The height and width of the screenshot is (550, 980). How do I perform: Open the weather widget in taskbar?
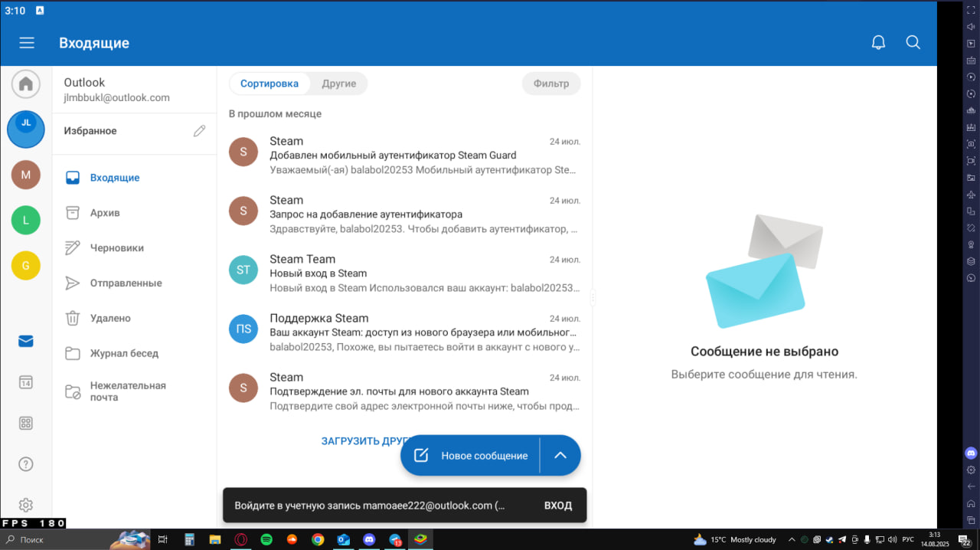pyautogui.click(x=735, y=540)
